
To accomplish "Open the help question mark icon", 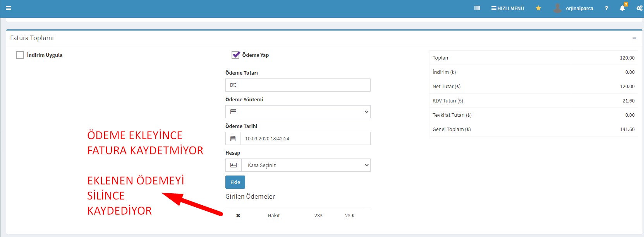I will point(606,8).
